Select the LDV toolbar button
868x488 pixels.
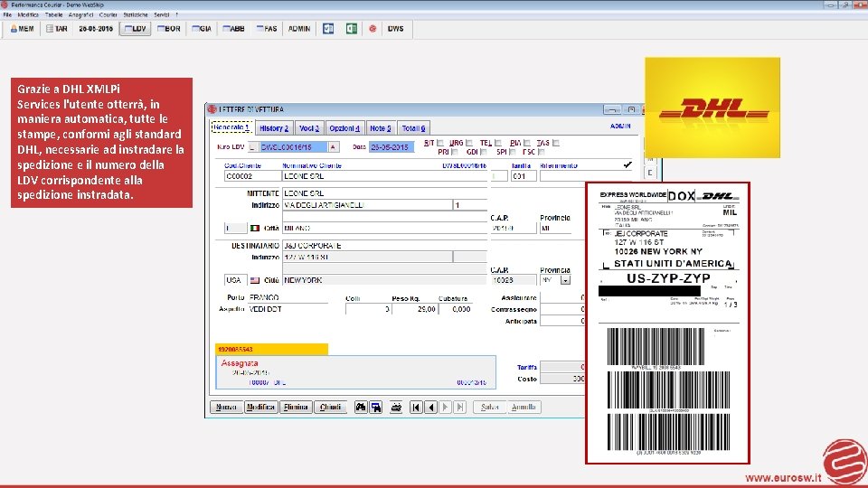click(x=135, y=29)
